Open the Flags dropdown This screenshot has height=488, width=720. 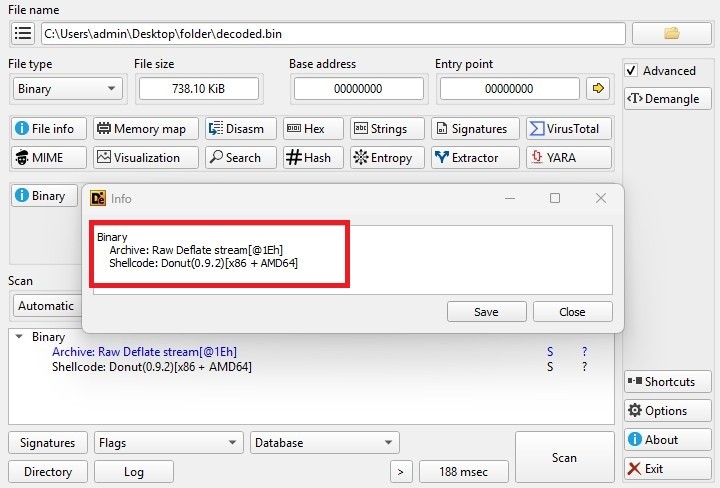click(x=167, y=442)
